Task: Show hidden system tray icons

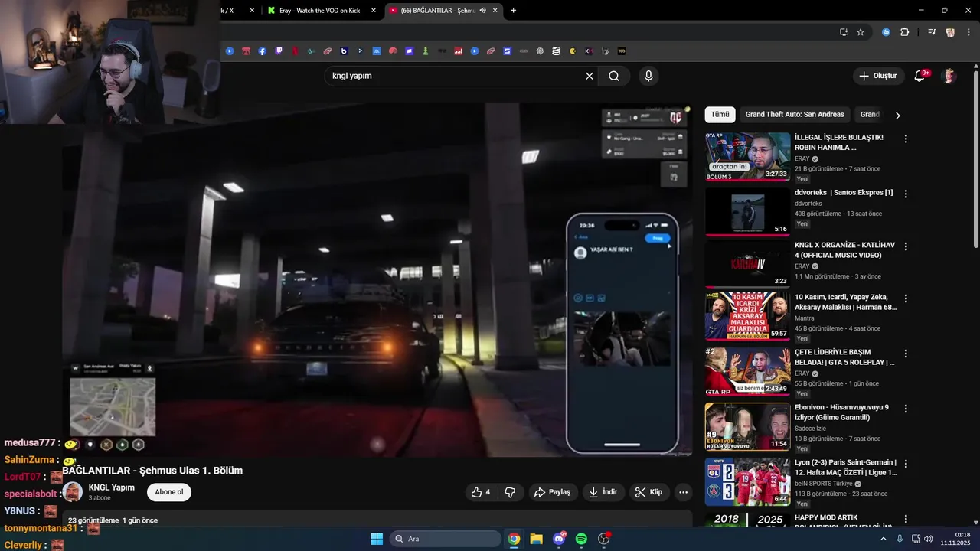Action: click(x=884, y=539)
